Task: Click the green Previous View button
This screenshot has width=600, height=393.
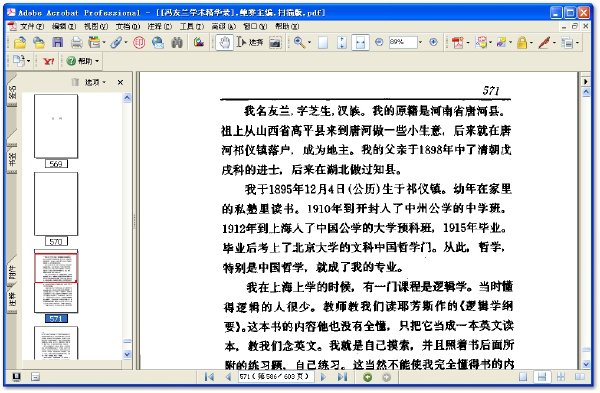Action: (x=367, y=377)
